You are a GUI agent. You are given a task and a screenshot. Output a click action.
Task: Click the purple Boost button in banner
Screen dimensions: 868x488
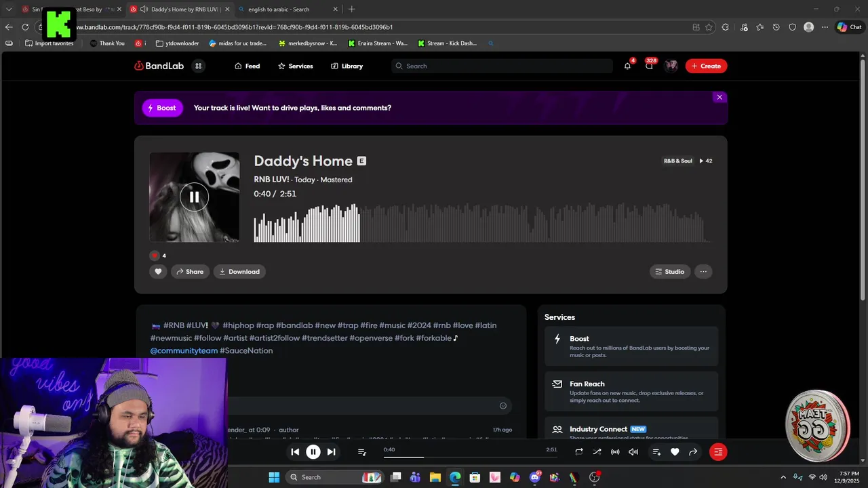click(162, 108)
